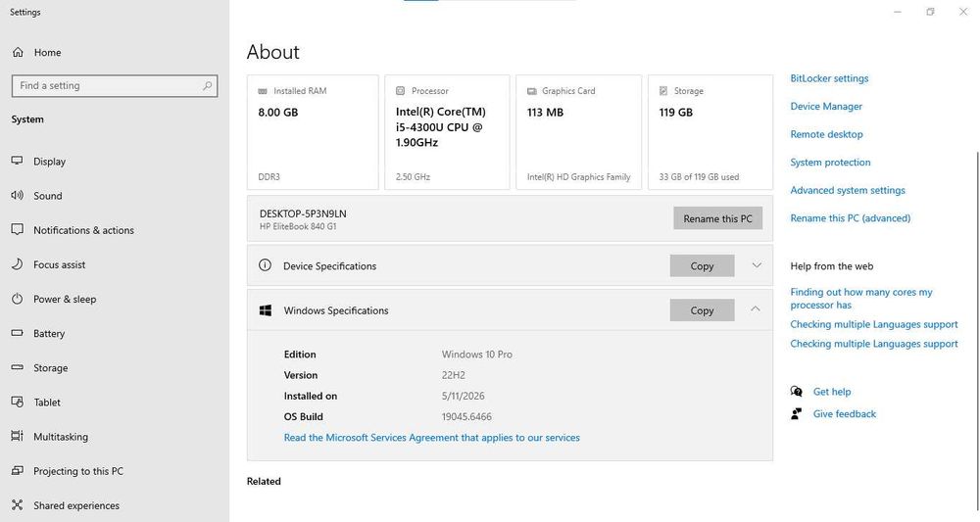This screenshot has width=980, height=522.
Task: Click the OS Build 19045.6466 value
Action: tap(466, 416)
